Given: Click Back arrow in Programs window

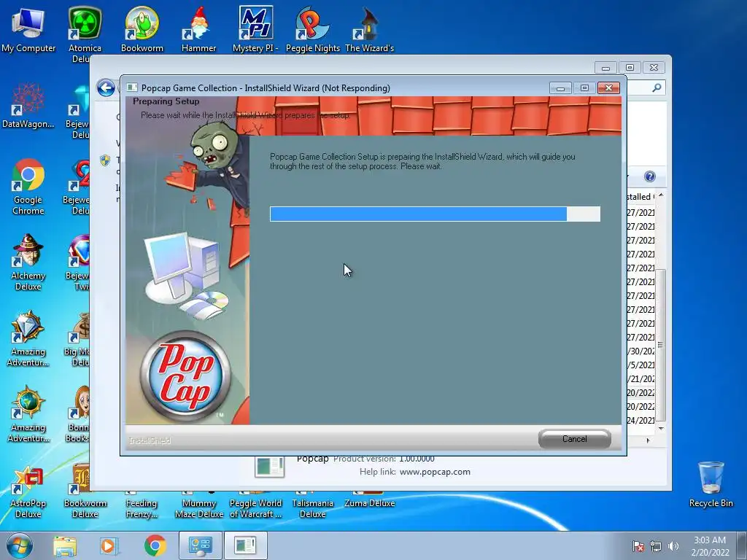Looking at the screenshot, I should pos(106,87).
